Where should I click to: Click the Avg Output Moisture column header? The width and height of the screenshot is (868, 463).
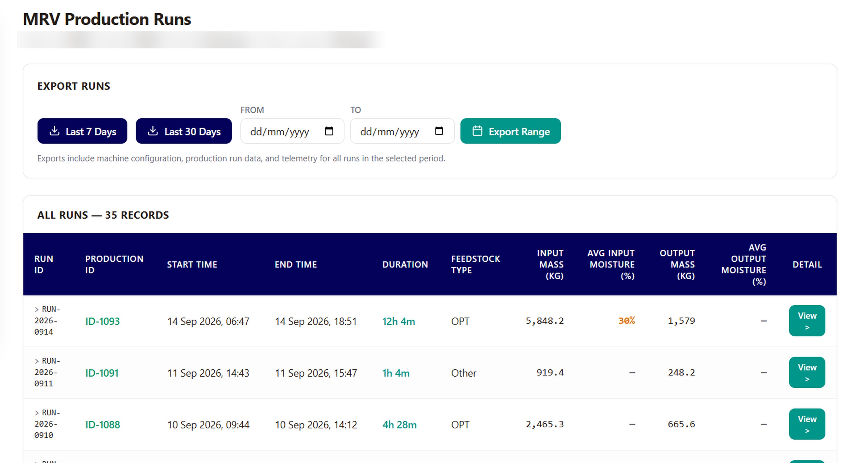(744, 265)
